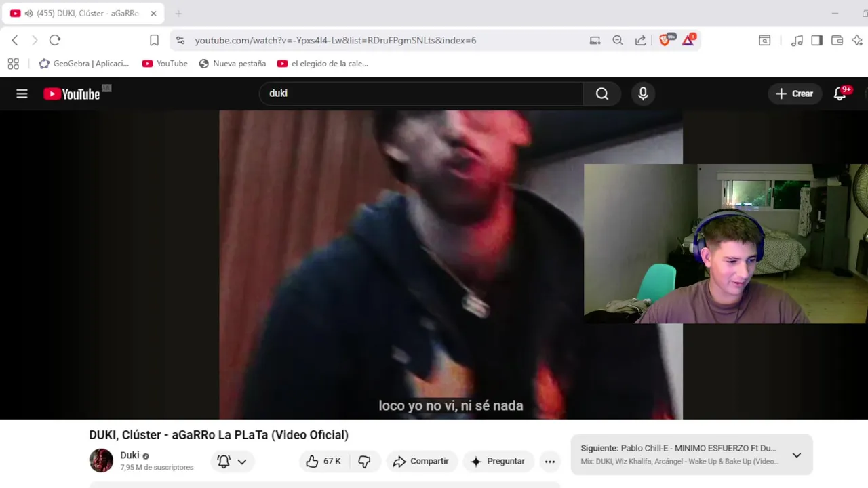Dislike the video with thumbs down
Viewport: 868px width, 488px height.
click(364, 462)
